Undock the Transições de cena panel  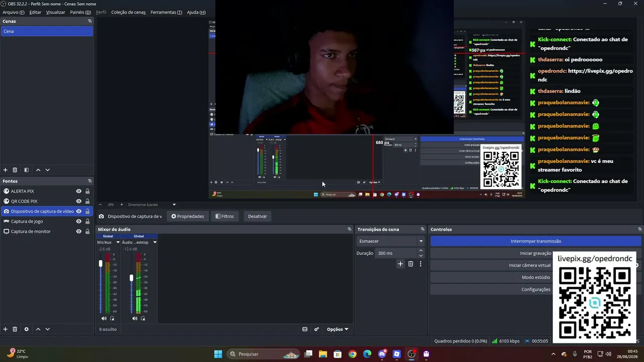(x=423, y=229)
